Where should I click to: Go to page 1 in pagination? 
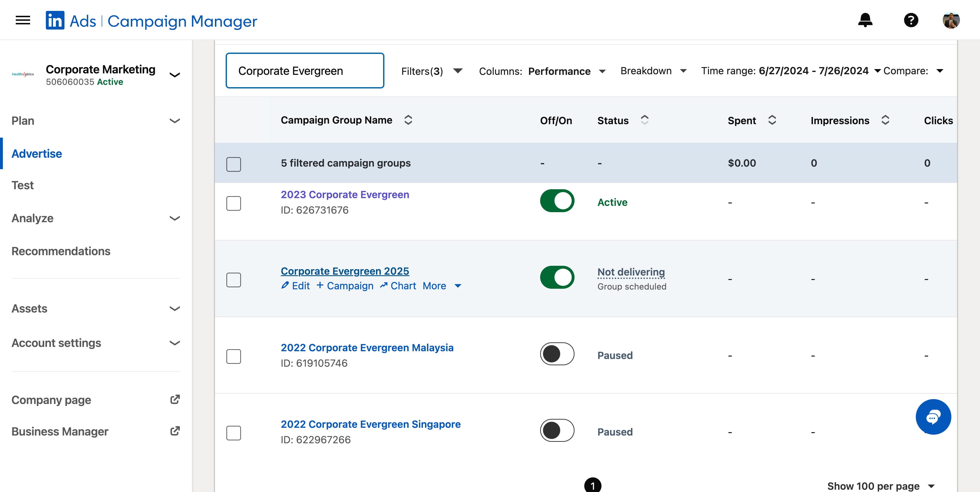point(592,485)
